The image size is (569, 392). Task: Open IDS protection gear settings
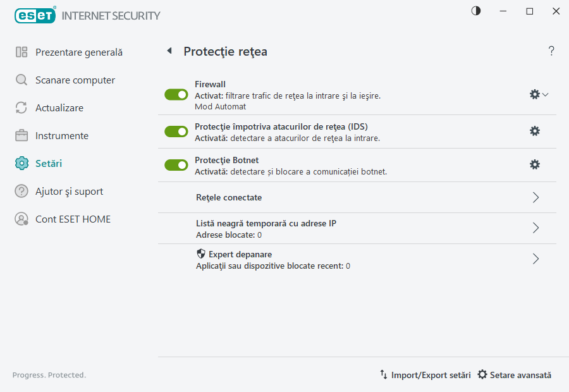(535, 131)
